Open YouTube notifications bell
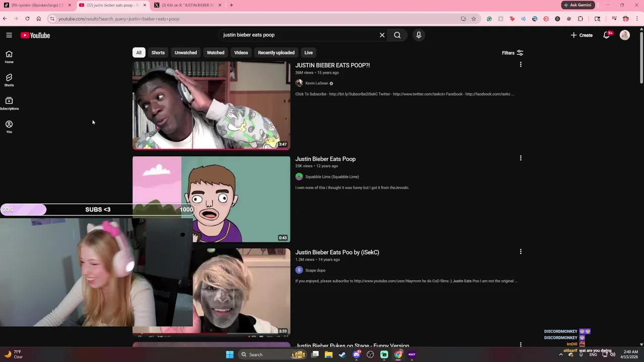Image resolution: width=644 pixels, height=362 pixels. [x=607, y=35]
